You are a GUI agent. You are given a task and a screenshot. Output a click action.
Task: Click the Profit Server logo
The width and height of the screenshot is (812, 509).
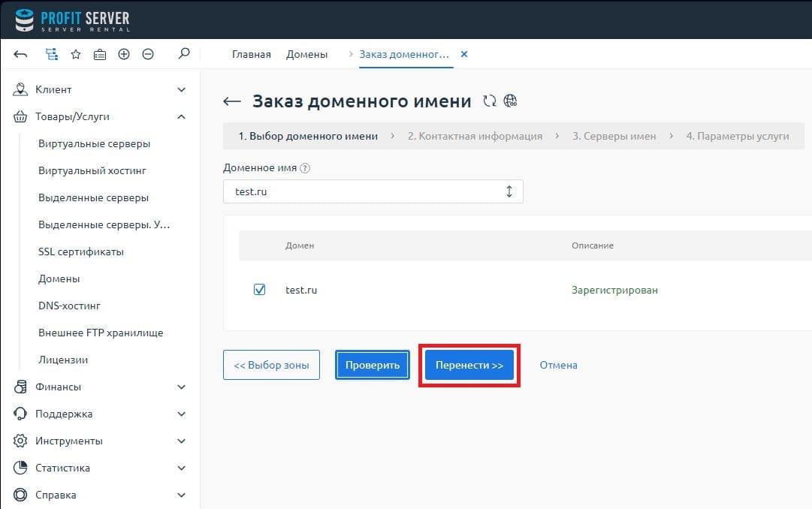72,20
